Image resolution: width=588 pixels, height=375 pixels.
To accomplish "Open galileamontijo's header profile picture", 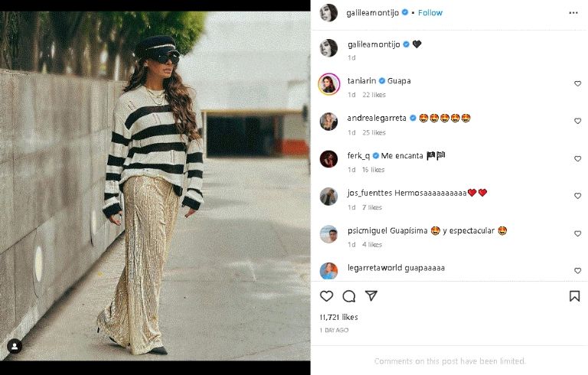I will coord(328,13).
